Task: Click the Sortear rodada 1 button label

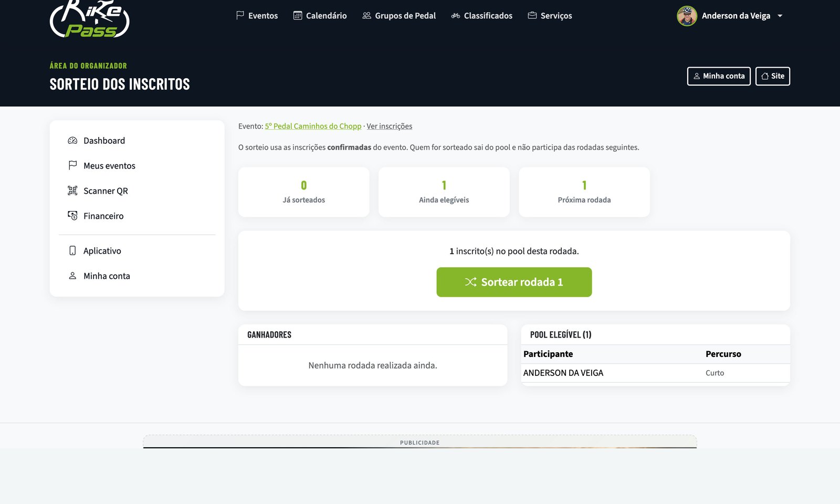Action: coord(522,282)
